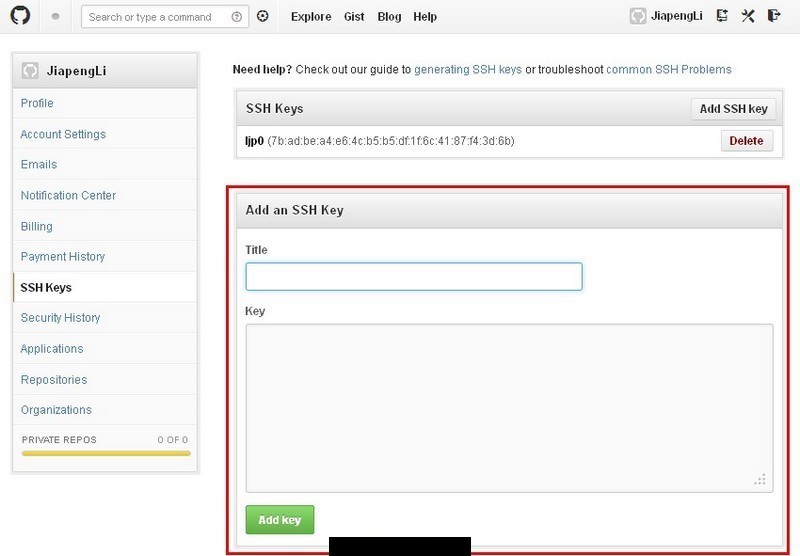Screen dimensions: 800x556
Task: Open the Gist menu item
Action: pyautogui.click(x=354, y=17)
